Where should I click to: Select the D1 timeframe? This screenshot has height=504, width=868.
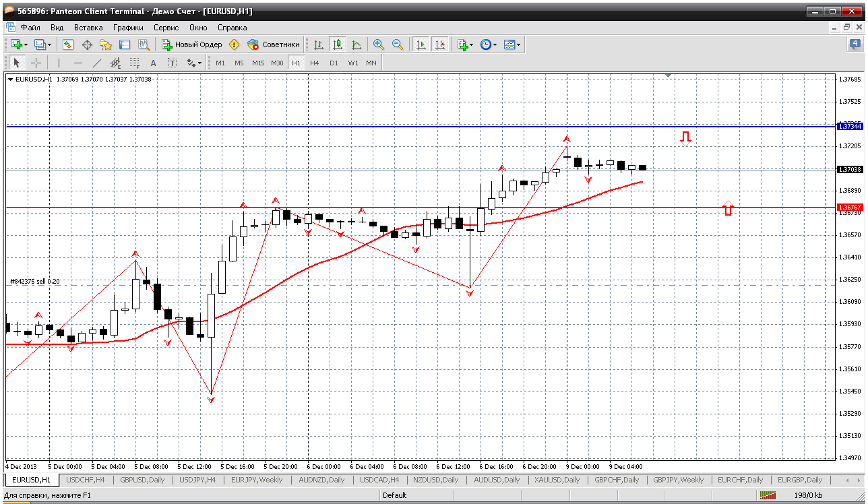334,63
